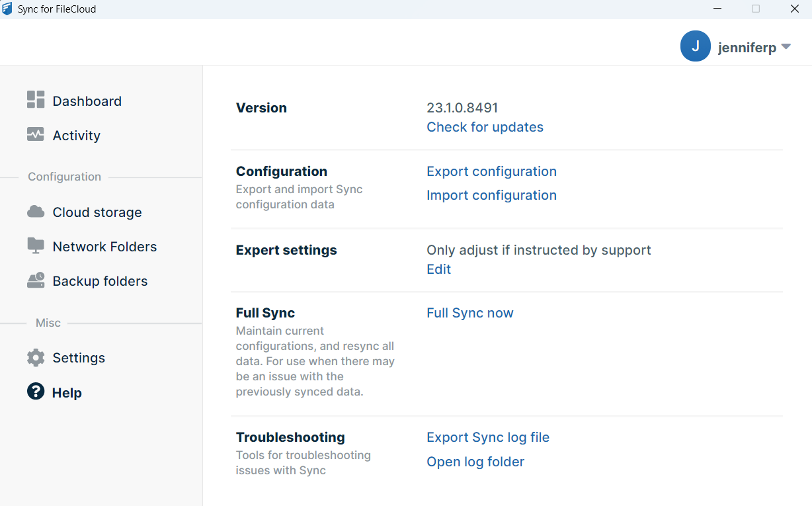Expand the jenniferp account dropdown arrow
Image resolution: width=812 pixels, height=506 pixels.
[x=786, y=47]
